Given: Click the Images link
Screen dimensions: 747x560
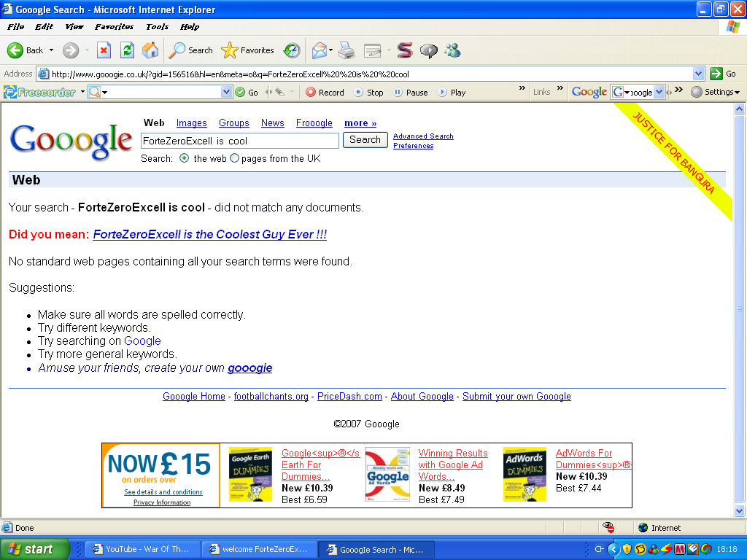Looking at the screenshot, I should [192, 122].
